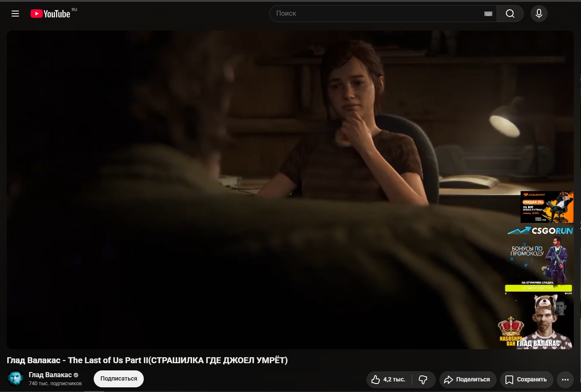Image resolution: width=581 pixels, height=392 pixels.
Task: Like the video with thumbs up
Action: click(x=389, y=379)
